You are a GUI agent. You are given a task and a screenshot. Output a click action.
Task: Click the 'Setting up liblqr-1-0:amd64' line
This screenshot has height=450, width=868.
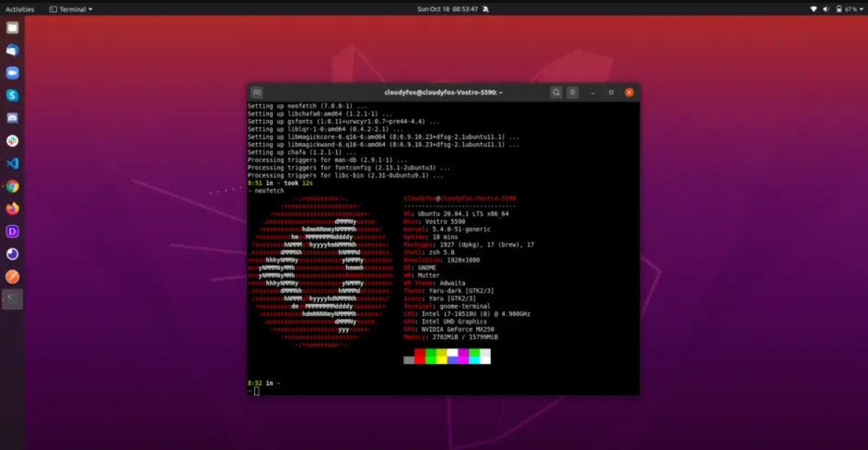[x=325, y=130]
